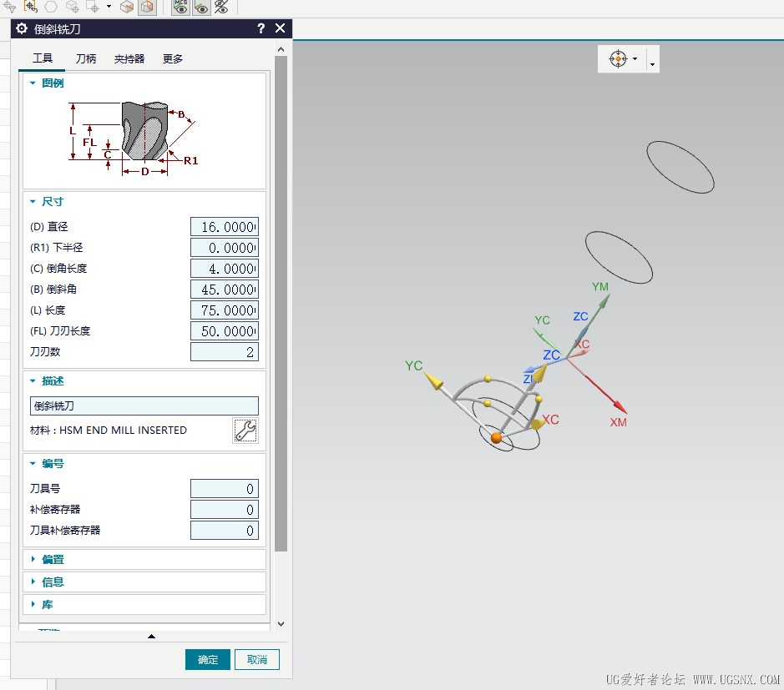
Task: Click the collapse triangle at dialog bottom
Action: (151, 636)
